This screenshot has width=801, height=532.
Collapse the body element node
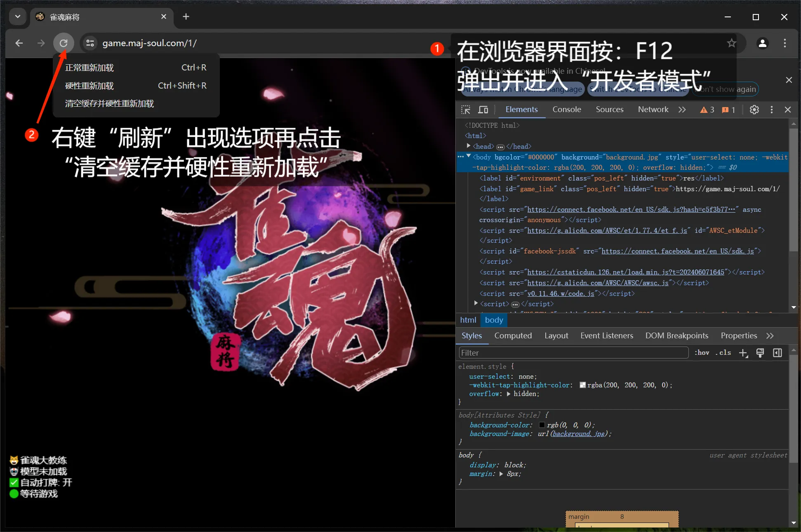(469, 156)
